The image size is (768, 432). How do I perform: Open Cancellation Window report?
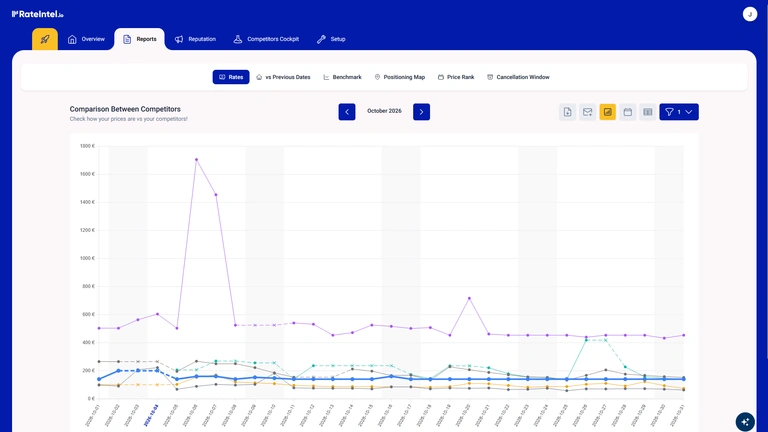pos(518,77)
